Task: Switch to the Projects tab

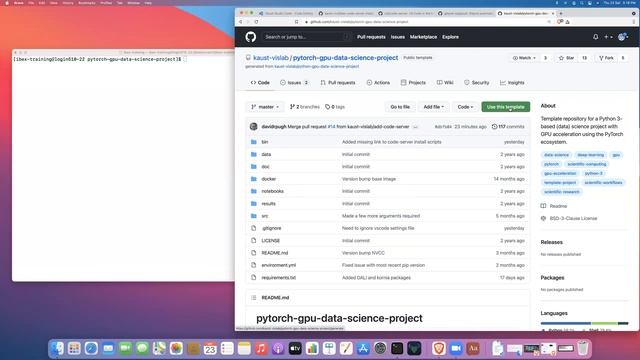Action: click(x=413, y=82)
